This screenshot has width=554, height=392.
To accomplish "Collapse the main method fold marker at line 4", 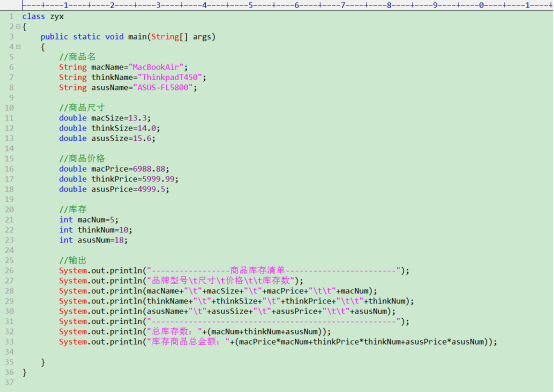I will click(x=18, y=47).
